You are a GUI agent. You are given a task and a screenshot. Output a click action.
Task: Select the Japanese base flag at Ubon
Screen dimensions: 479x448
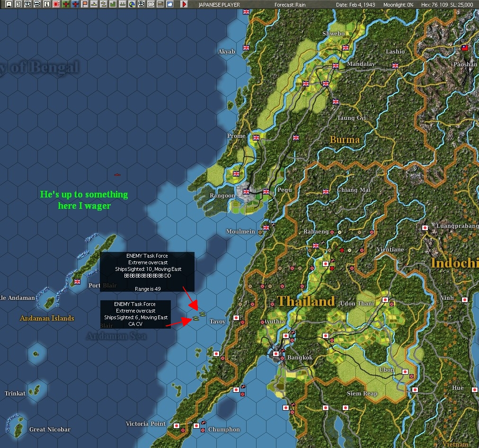pyautogui.click(x=405, y=372)
